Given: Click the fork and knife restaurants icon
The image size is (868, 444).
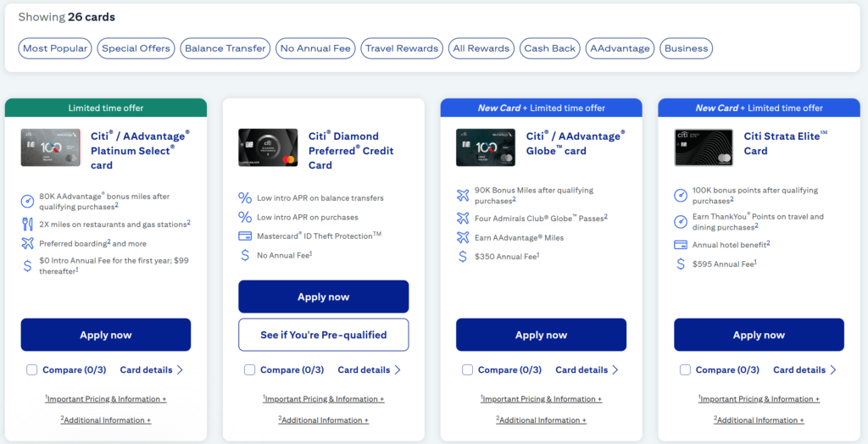Looking at the screenshot, I should 28,224.
